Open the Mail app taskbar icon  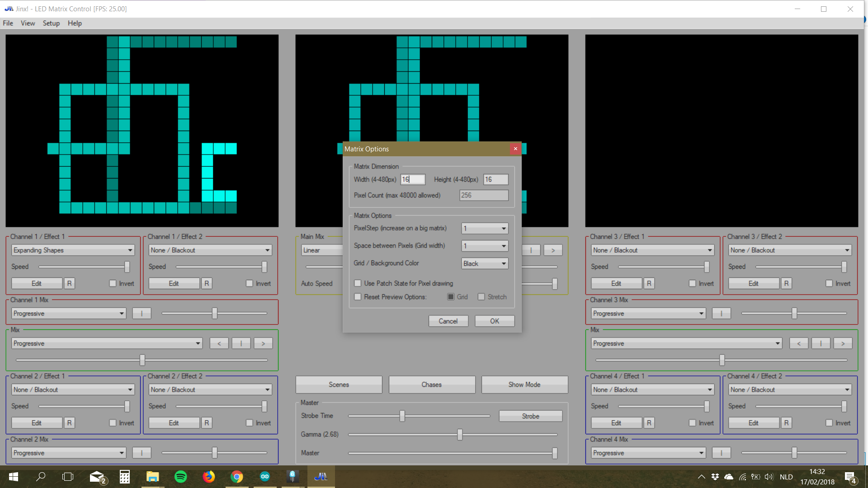pos(97,477)
